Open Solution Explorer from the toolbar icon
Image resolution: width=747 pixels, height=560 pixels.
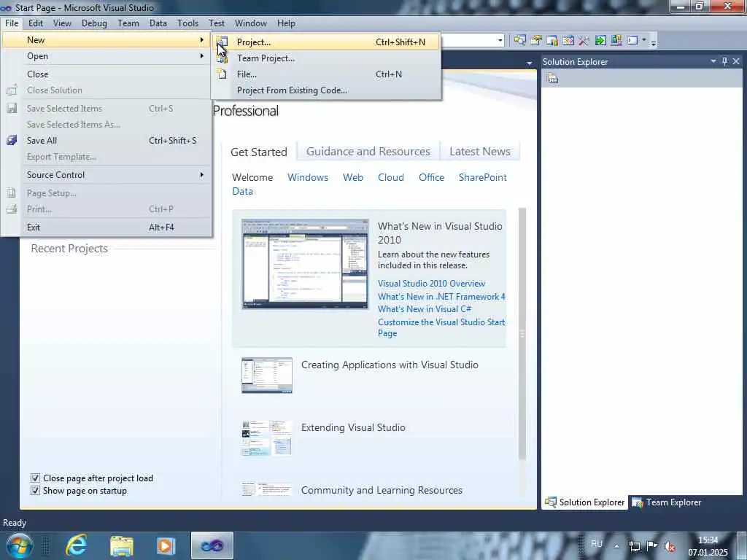pos(519,41)
